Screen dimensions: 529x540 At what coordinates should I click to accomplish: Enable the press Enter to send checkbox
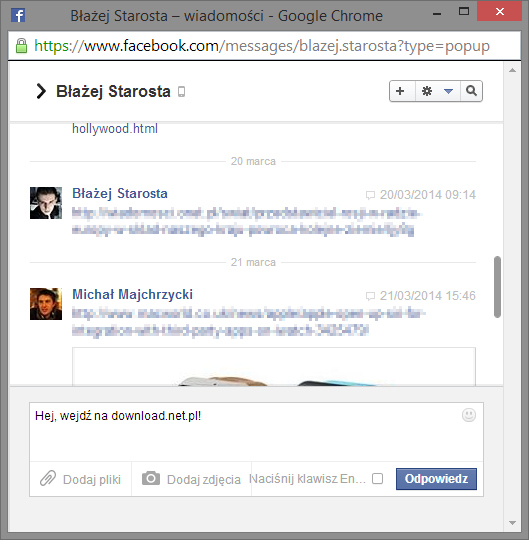click(377, 478)
